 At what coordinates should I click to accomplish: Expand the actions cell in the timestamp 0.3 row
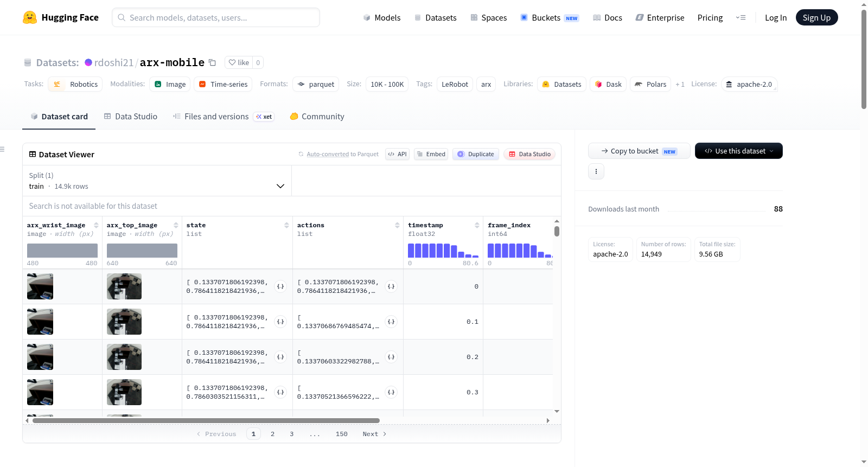(x=391, y=392)
